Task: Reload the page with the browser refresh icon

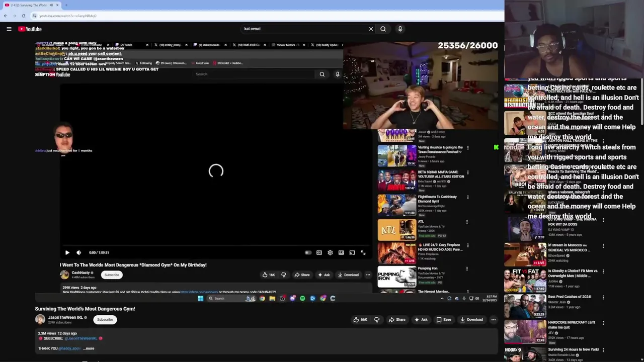Action: pyautogui.click(x=23, y=16)
